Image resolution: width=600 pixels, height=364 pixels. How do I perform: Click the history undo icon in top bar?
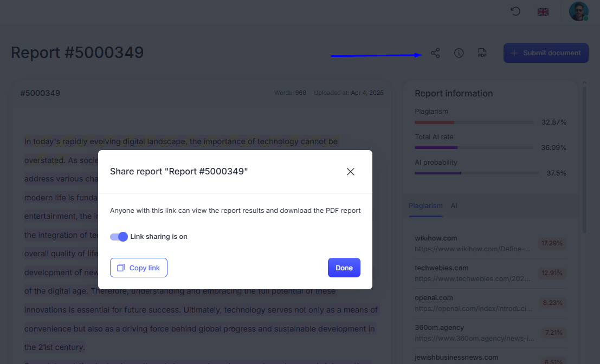[x=515, y=11]
